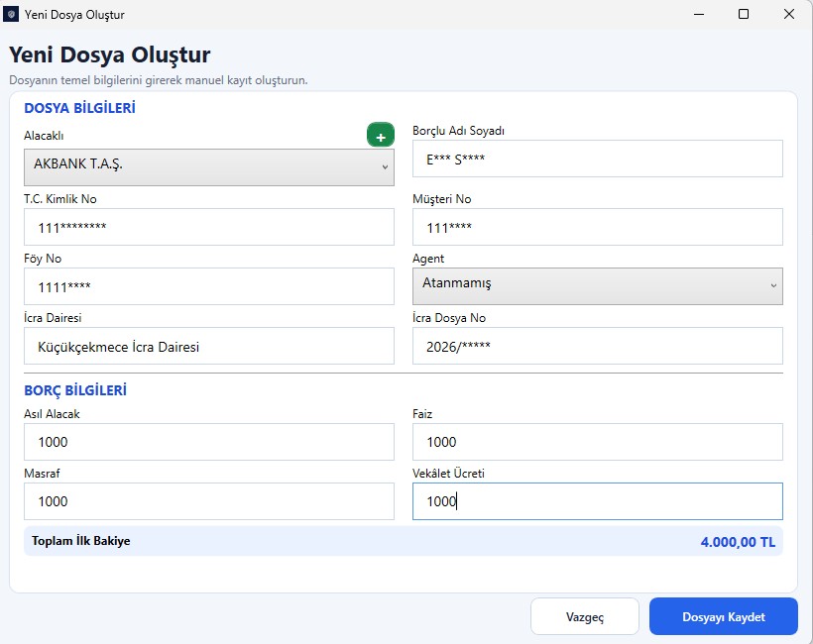
Task: Close the Yeni Dosya Oluştur window
Action: (789, 14)
